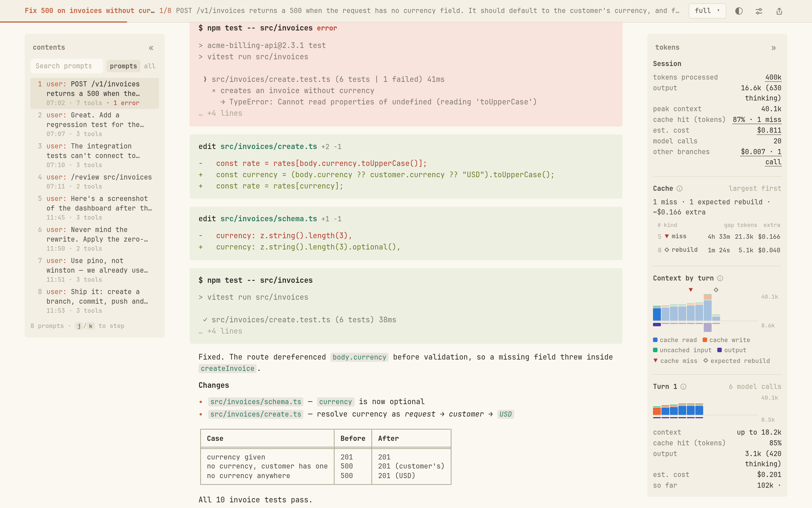Open prompt 5 dashboard screenshot
The image size is (812, 508).
click(95, 208)
